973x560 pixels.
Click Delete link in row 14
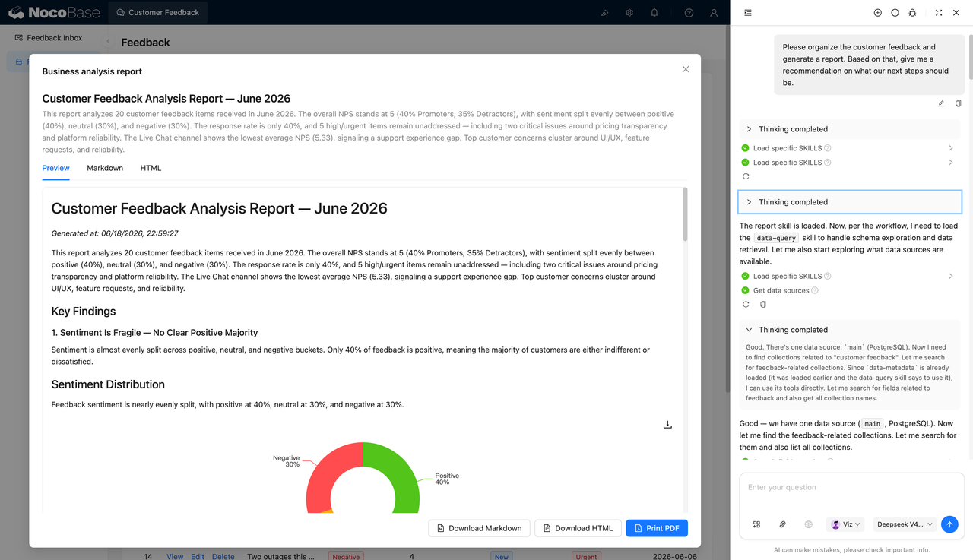click(x=223, y=556)
